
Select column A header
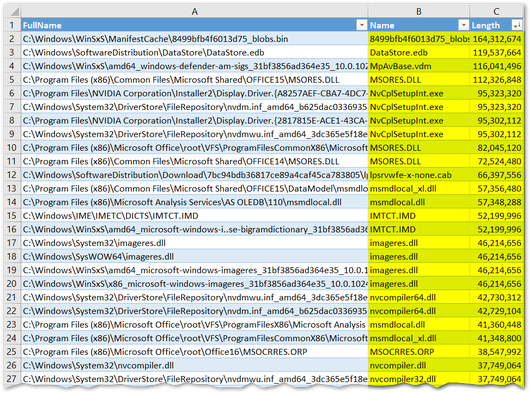(x=194, y=11)
